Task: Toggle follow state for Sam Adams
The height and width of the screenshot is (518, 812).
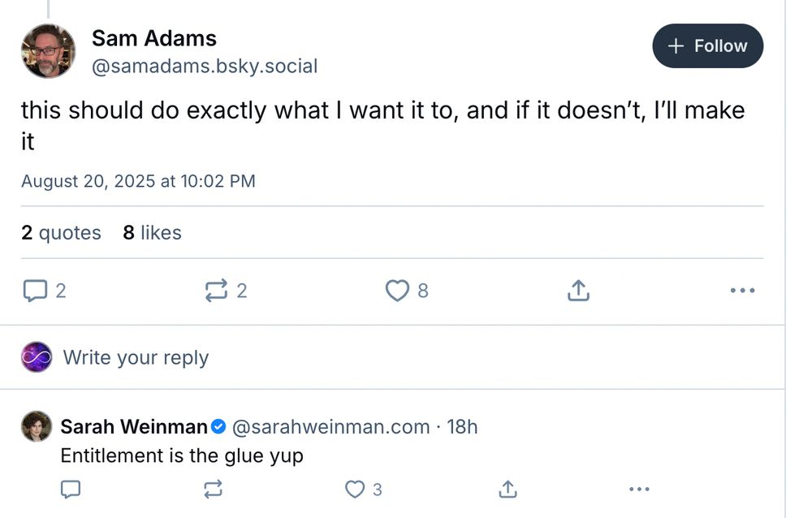Action: click(707, 46)
